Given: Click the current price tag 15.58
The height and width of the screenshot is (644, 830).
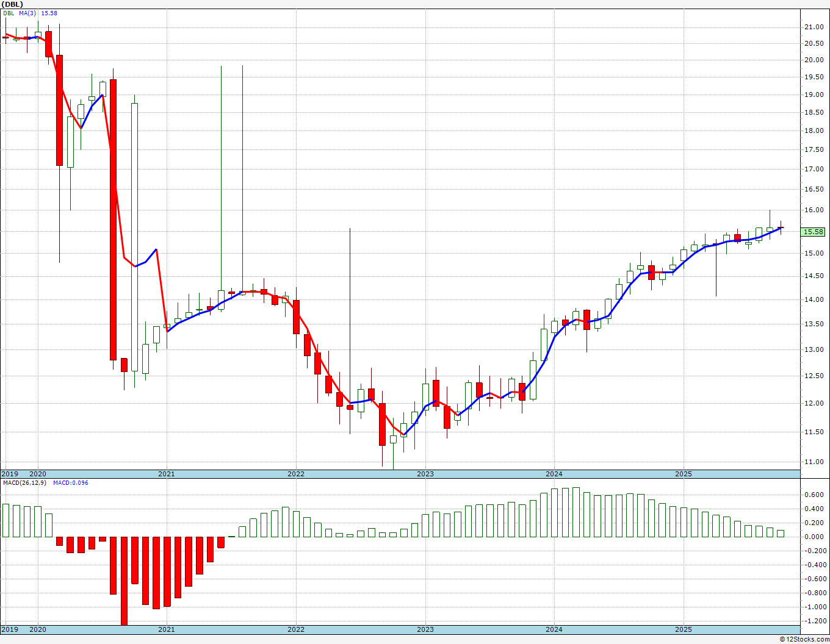Looking at the screenshot, I should tap(814, 232).
